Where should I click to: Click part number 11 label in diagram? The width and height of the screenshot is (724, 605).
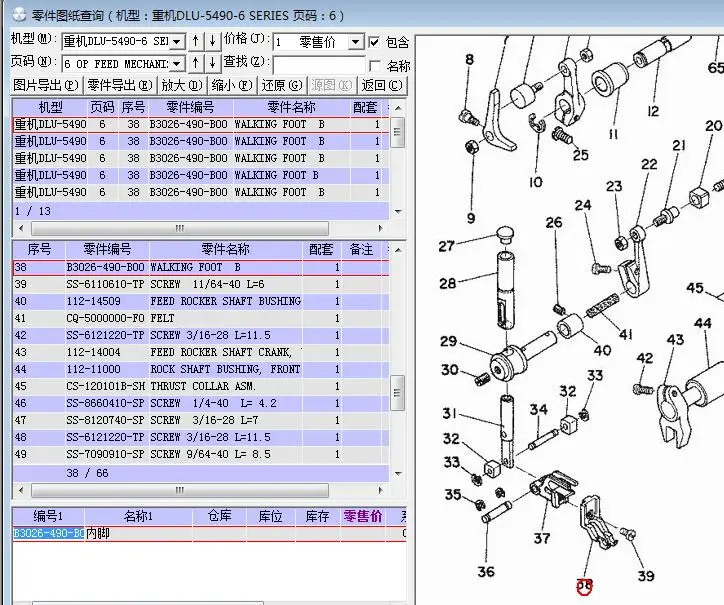coord(613,134)
